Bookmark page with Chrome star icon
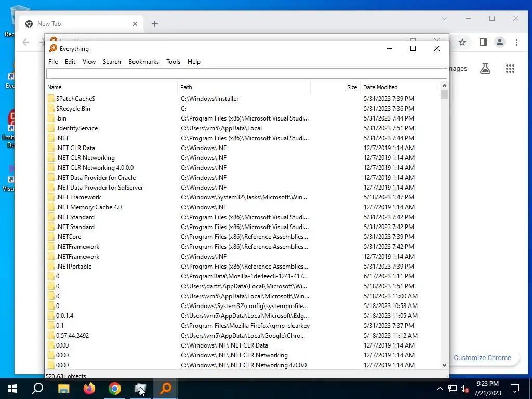The height and width of the screenshot is (399, 532). pyautogui.click(x=462, y=42)
